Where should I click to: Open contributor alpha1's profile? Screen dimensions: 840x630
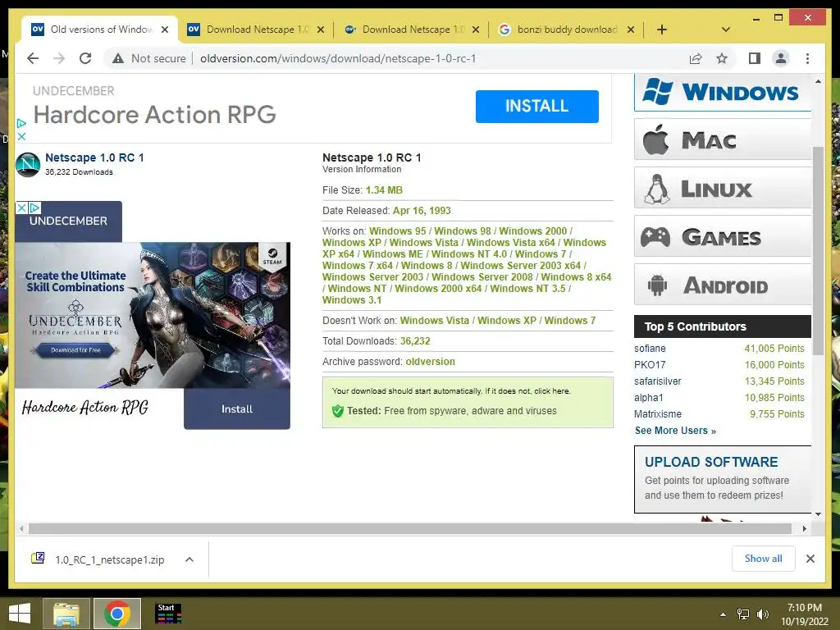tap(649, 398)
